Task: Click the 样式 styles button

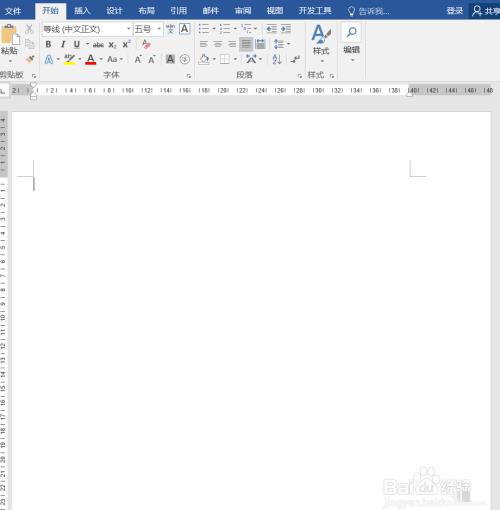Action: coord(321,43)
